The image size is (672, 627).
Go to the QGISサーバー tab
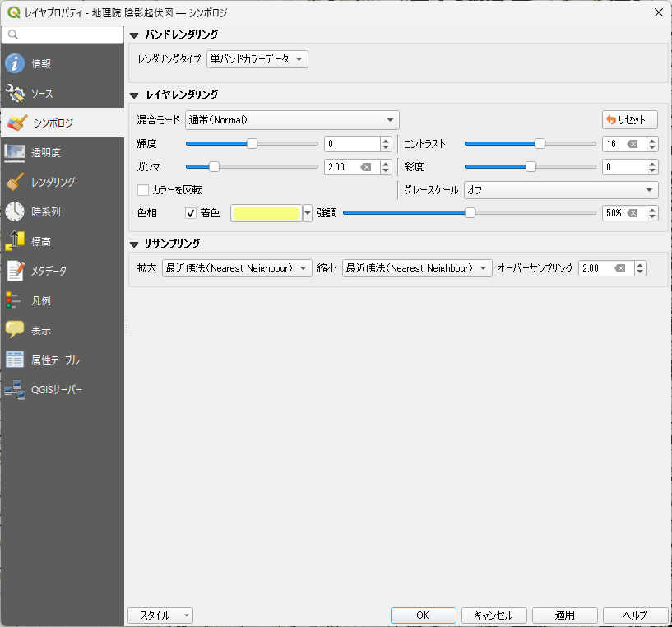pyautogui.click(x=63, y=389)
